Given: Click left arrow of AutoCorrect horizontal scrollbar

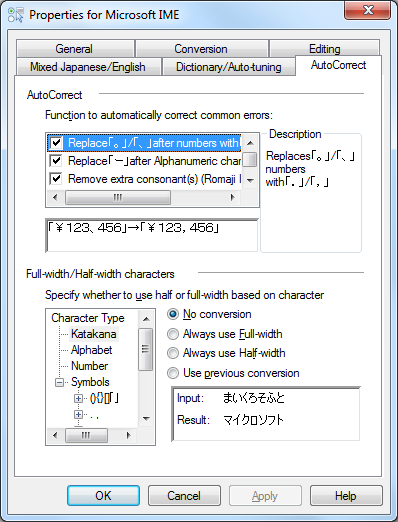Looking at the screenshot, I should 56,197.
